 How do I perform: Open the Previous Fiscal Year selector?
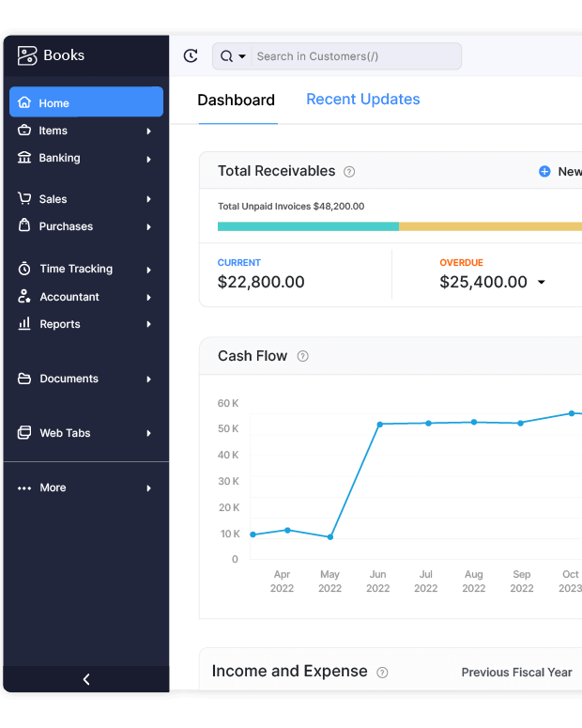coord(516,673)
